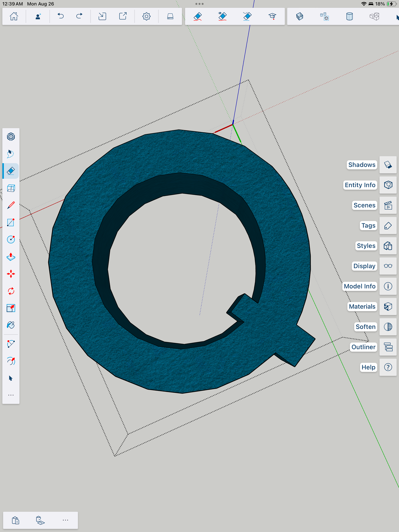The image size is (399, 532).
Task: Choose the Soften/Smooth eraser mode
Action: coord(247,16)
